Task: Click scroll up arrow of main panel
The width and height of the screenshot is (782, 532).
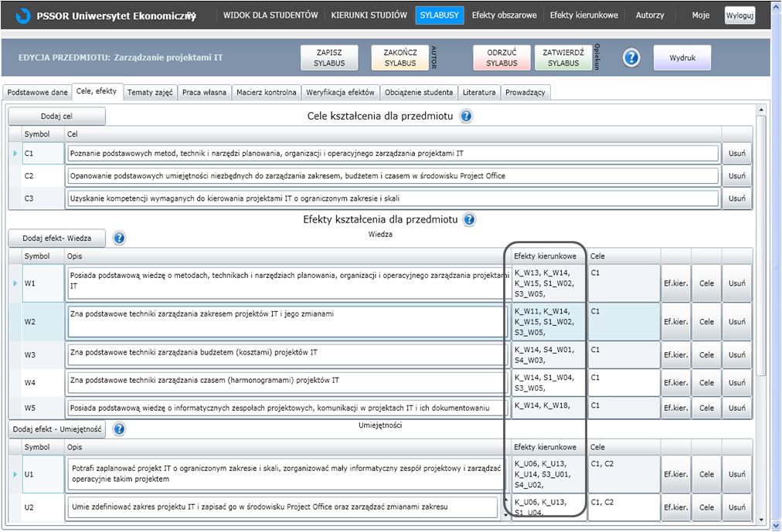Action: tap(761, 109)
